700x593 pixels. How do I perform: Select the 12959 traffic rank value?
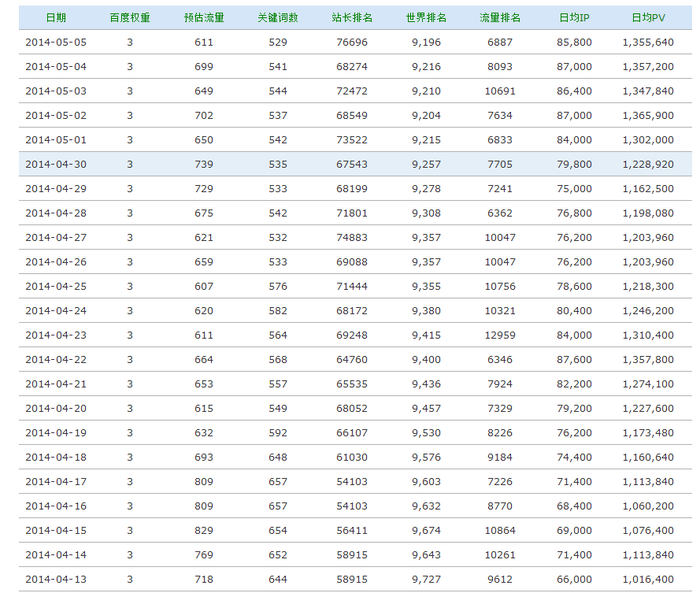click(500, 335)
